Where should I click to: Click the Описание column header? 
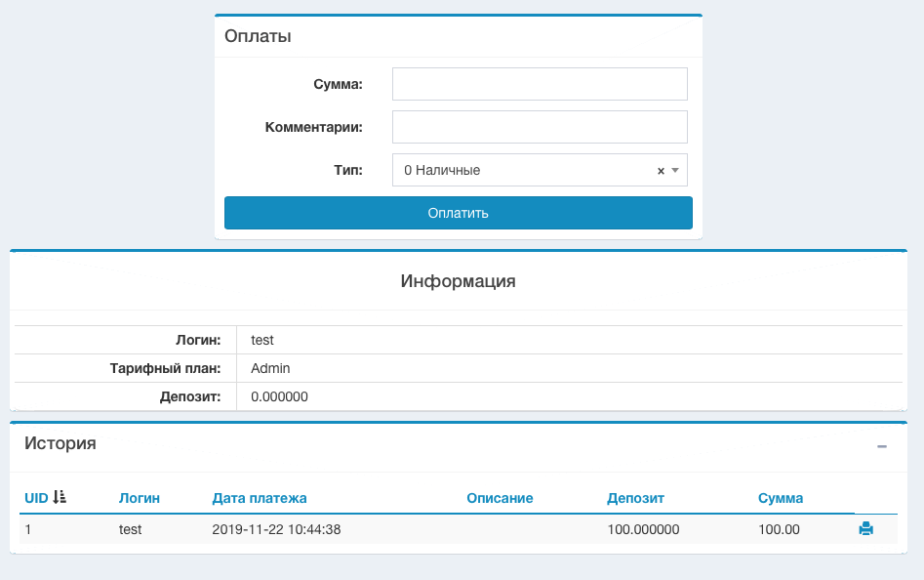[x=500, y=498]
